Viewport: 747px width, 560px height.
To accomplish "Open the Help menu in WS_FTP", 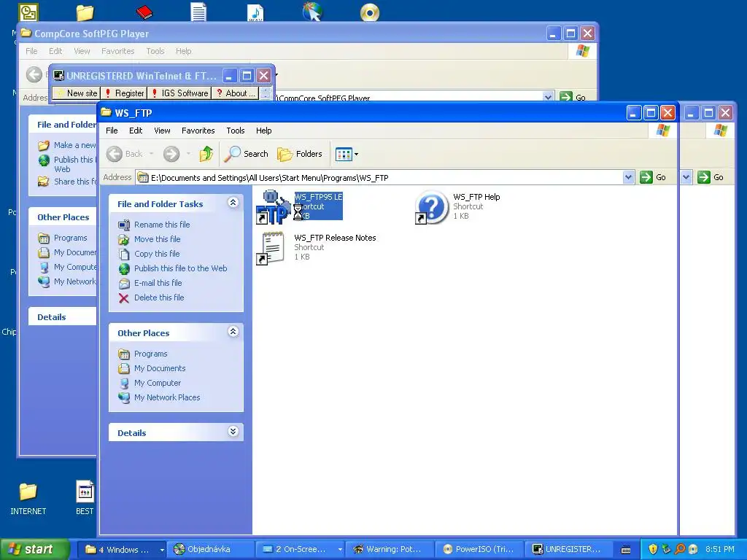I will tap(263, 131).
